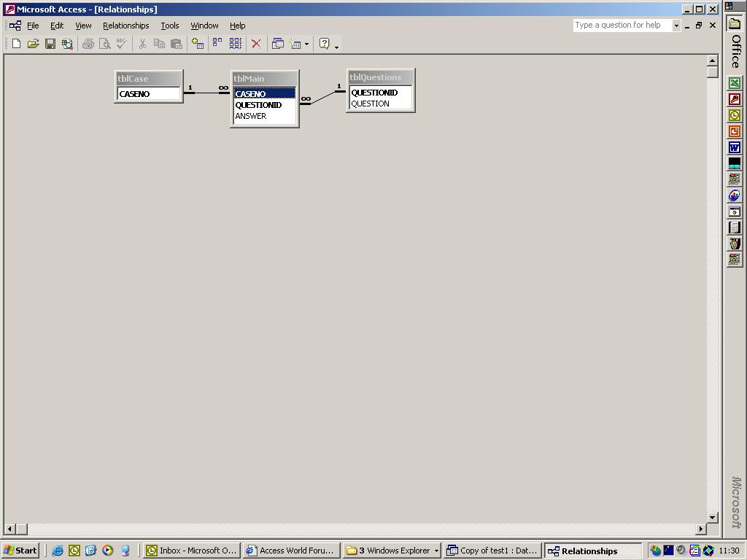This screenshot has height=560, width=747.
Task: Switch to Inbox - Microsoft Outlook taskbar button
Action: click(x=192, y=551)
